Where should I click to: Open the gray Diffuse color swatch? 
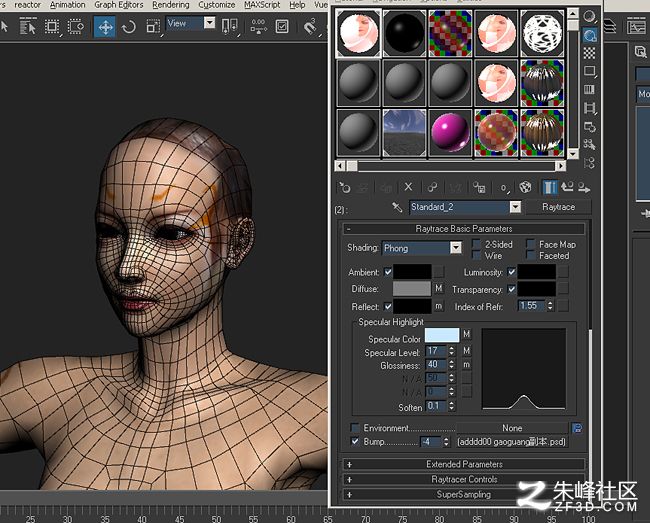[x=412, y=289]
